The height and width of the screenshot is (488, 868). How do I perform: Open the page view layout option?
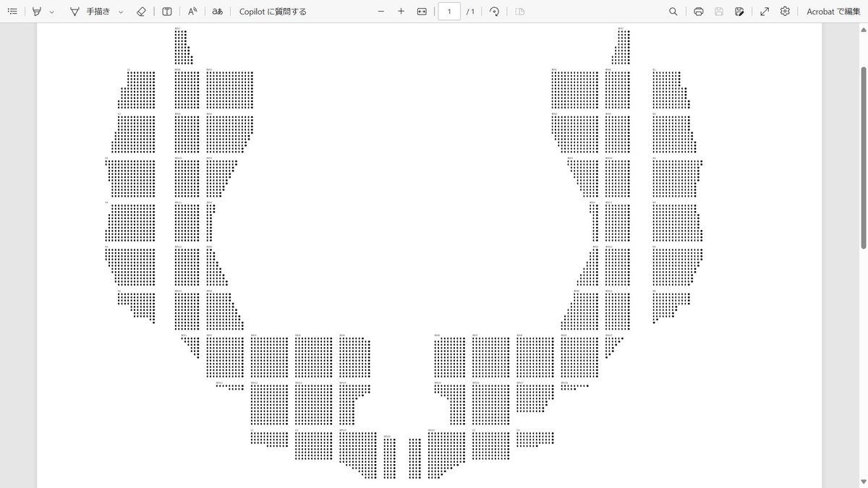point(519,12)
